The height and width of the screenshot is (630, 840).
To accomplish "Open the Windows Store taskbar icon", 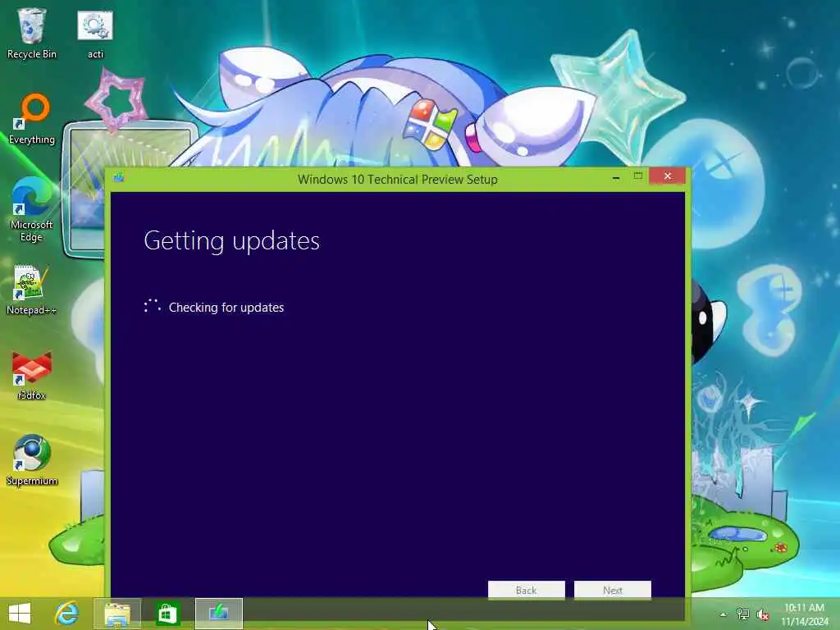I will pos(167,614).
